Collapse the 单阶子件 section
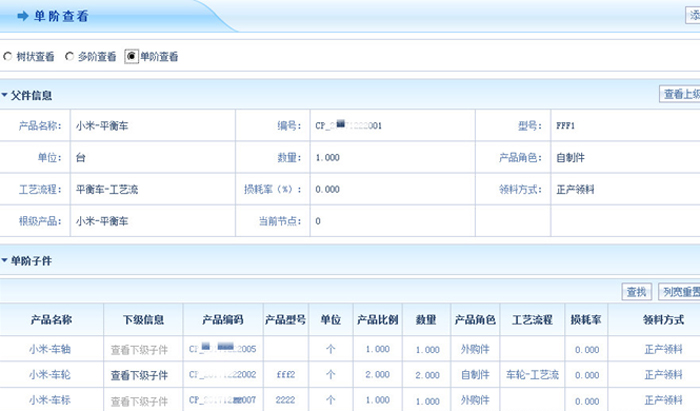Viewport: 700px width, 411px height. 5,261
